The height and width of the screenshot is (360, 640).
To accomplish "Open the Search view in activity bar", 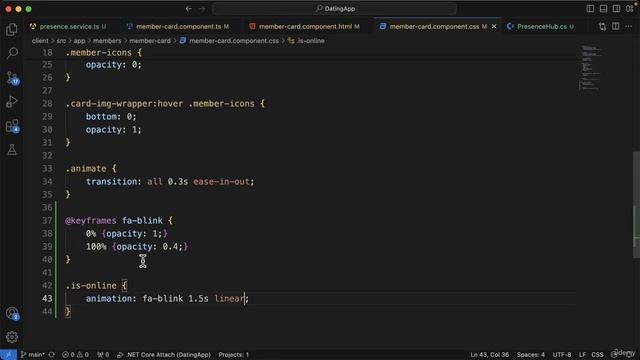I will click(x=12, y=53).
